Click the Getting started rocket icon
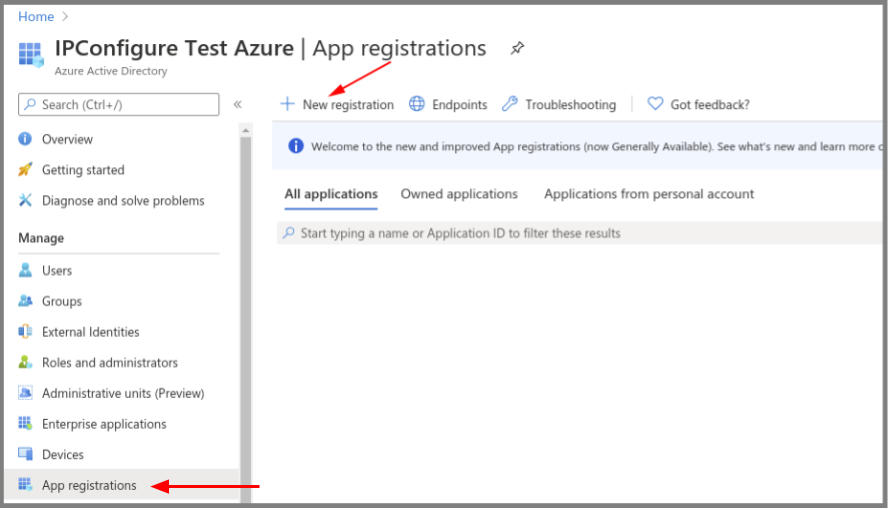The height and width of the screenshot is (510, 889). (26, 170)
